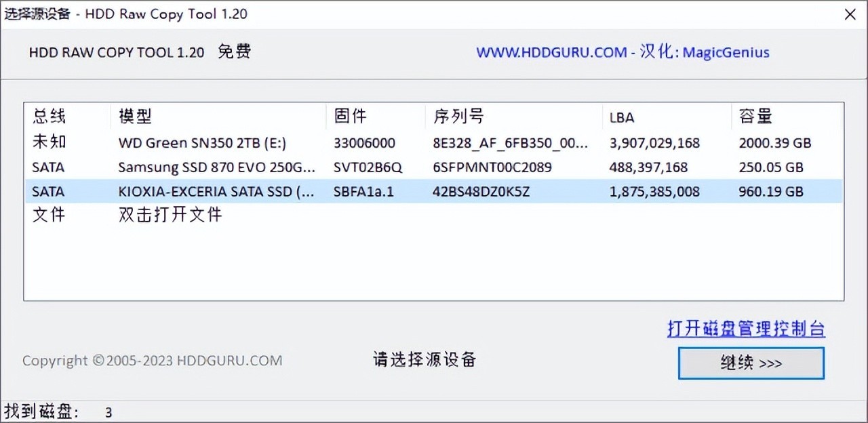Click serial number 6SFPMNT00C2089
Viewport: 868px width, 423px height.
[x=492, y=167]
